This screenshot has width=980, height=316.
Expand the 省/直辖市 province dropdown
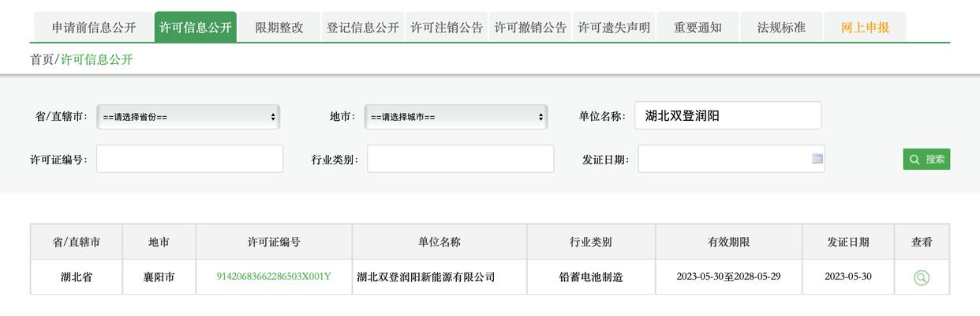pos(188,117)
